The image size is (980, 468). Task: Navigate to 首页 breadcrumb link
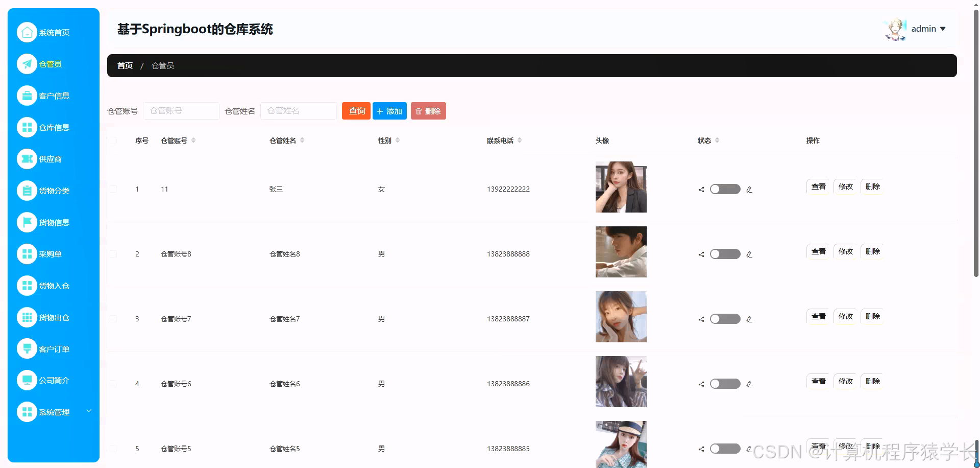[x=125, y=65]
